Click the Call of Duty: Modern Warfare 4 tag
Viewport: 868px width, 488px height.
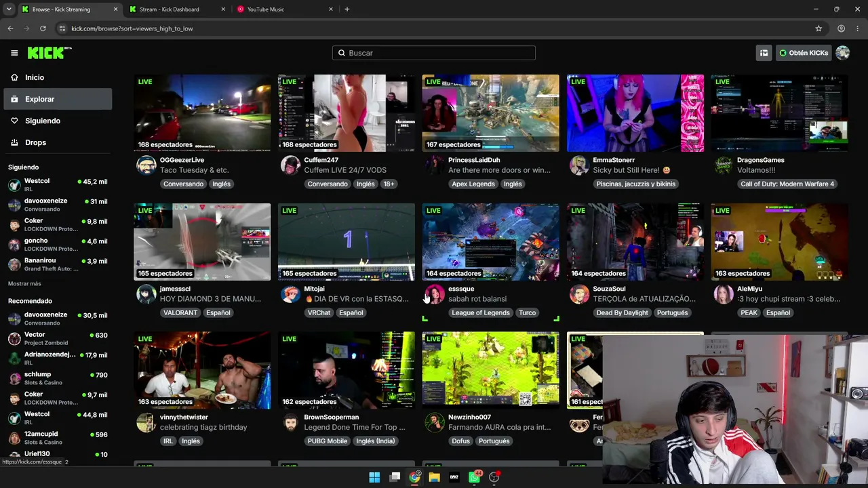pos(787,184)
